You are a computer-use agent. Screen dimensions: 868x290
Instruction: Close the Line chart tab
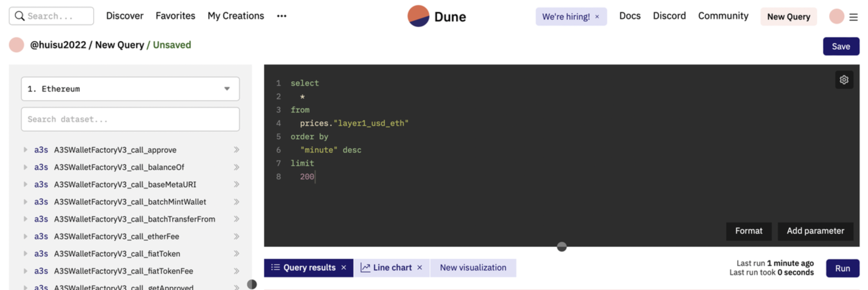(x=419, y=268)
